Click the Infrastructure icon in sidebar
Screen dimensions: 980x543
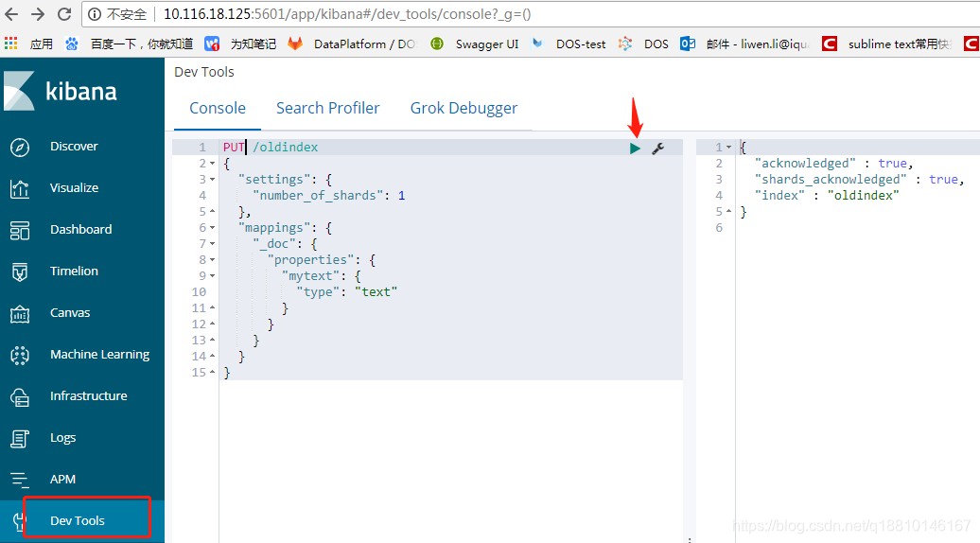[x=19, y=396]
